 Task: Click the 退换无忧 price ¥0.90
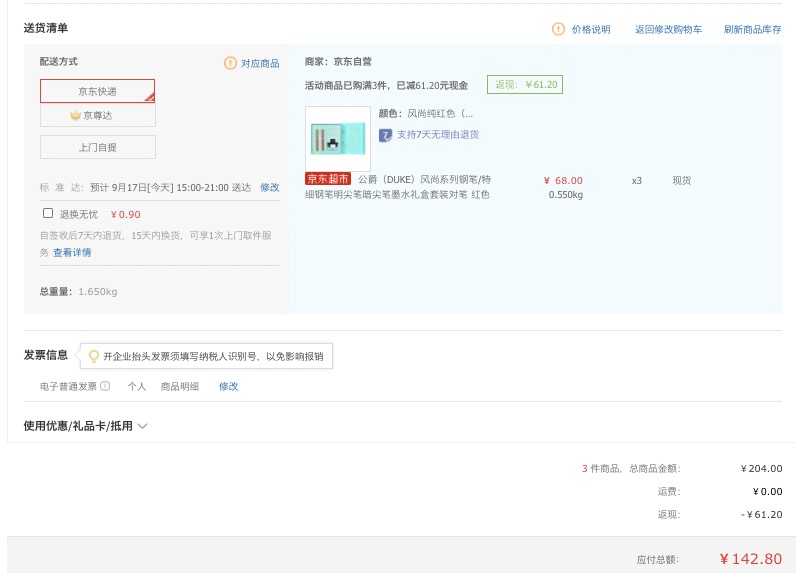coord(125,214)
